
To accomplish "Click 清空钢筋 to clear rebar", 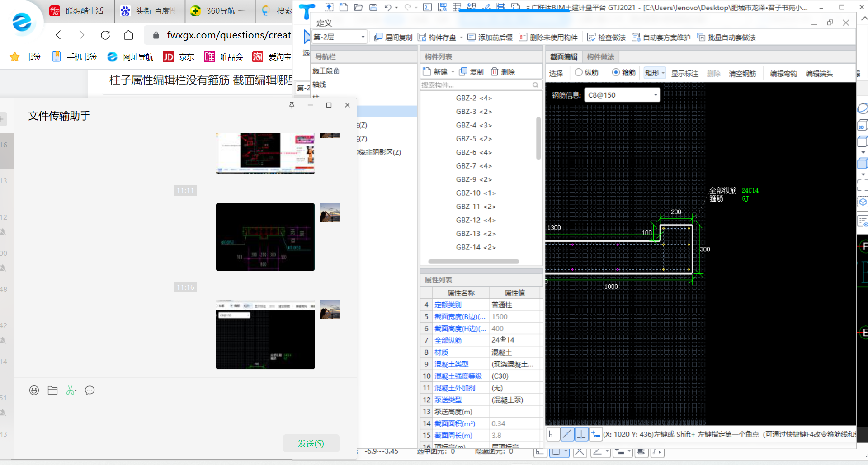I will 742,74.
